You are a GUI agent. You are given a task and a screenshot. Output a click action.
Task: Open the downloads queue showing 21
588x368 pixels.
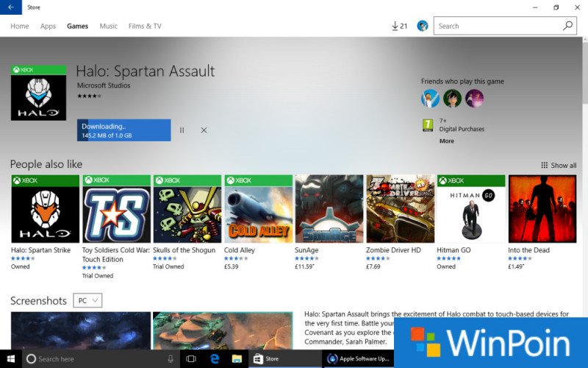pyautogui.click(x=399, y=26)
